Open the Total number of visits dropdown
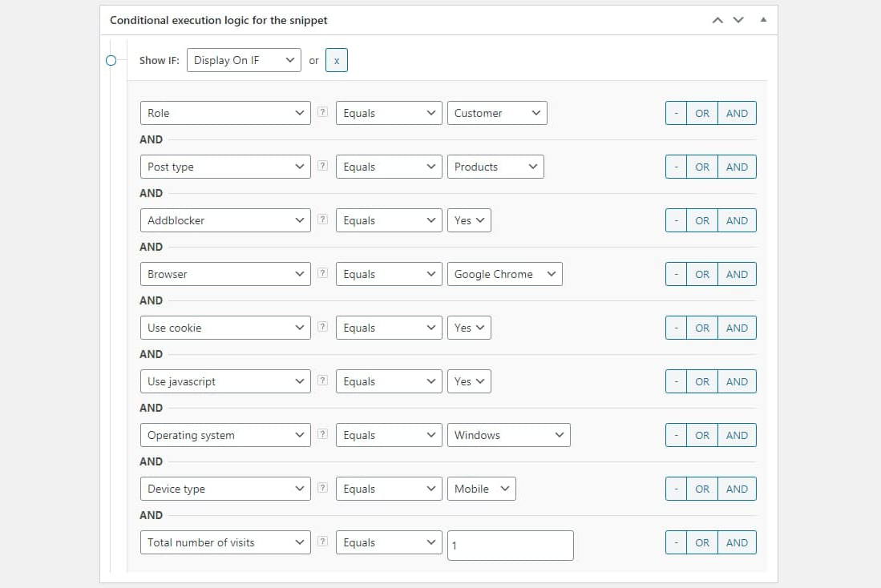This screenshot has height=588, width=881. coord(225,542)
